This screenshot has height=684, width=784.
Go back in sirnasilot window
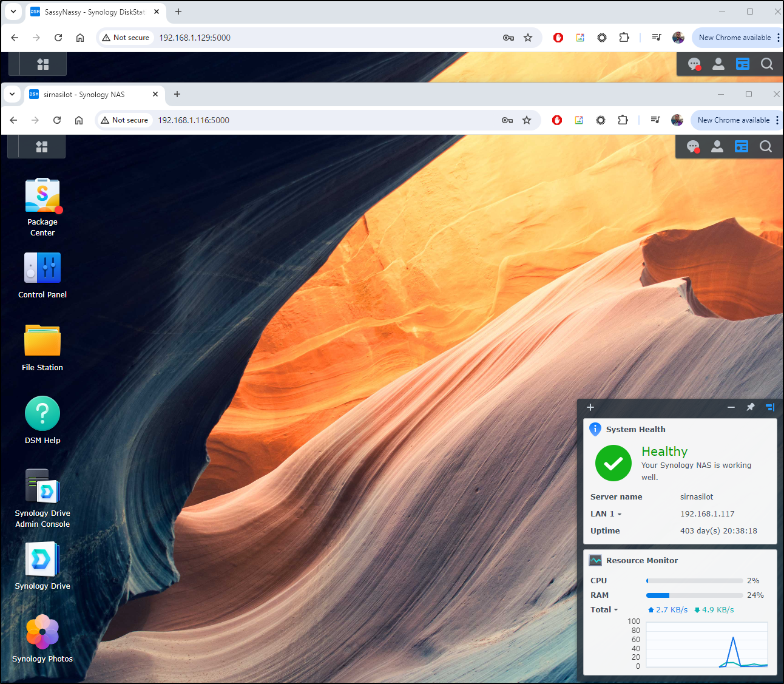pyautogui.click(x=13, y=120)
